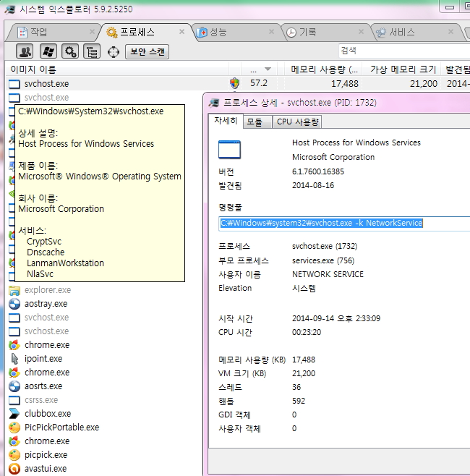Close the 작업 tab
Image resolution: width=470 pixels, height=476 pixels.
(x=92, y=32)
